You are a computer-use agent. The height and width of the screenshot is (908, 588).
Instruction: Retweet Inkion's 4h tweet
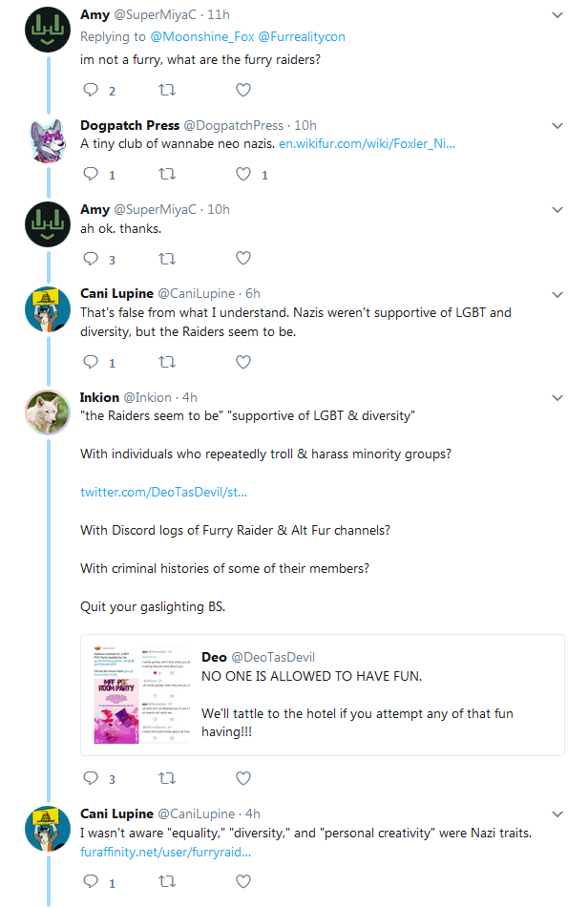(x=167, y=778)
